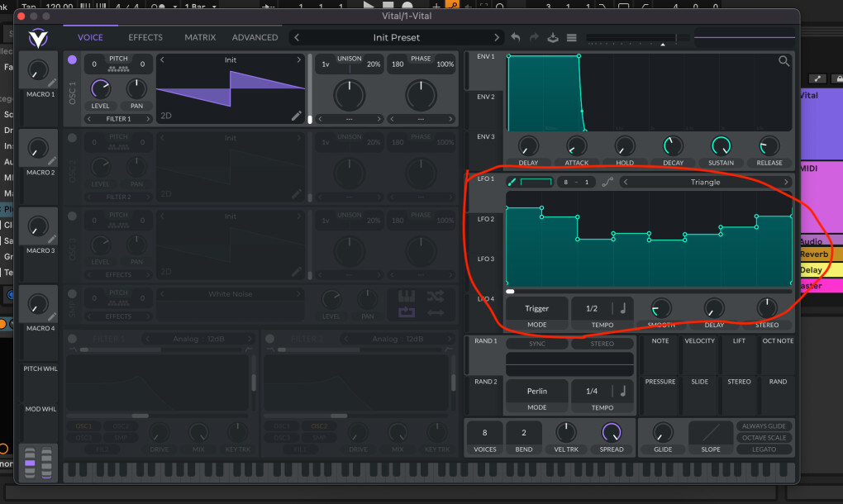843x504 pixels.
Task: Toggle the sample bounce arrows icon
Action: pos(436,312)
